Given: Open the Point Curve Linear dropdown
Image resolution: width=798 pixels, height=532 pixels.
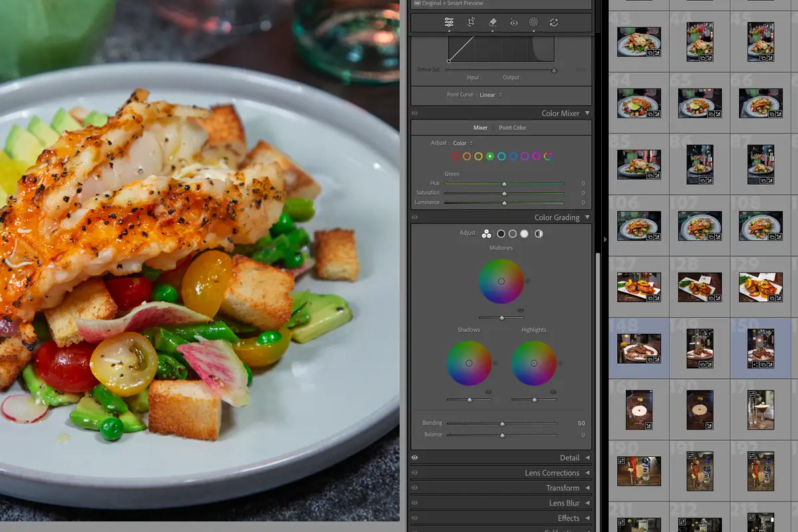Looking at the screenshot, I should 491,95.
